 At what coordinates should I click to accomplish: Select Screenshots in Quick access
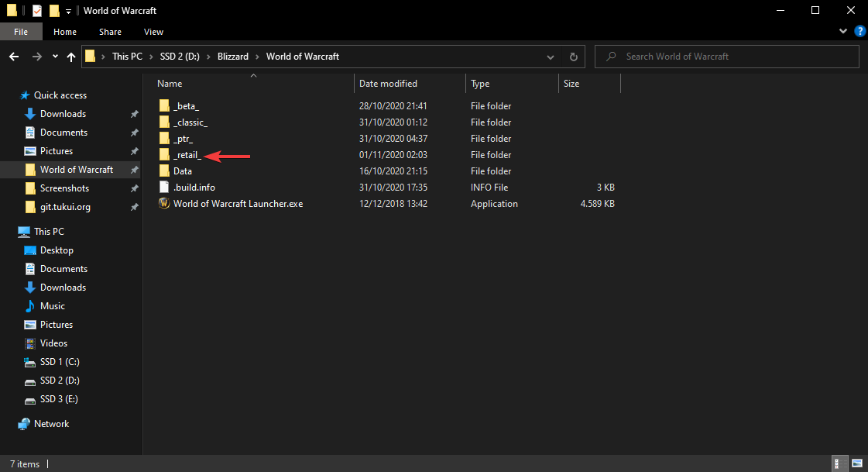tap(64, 188)
